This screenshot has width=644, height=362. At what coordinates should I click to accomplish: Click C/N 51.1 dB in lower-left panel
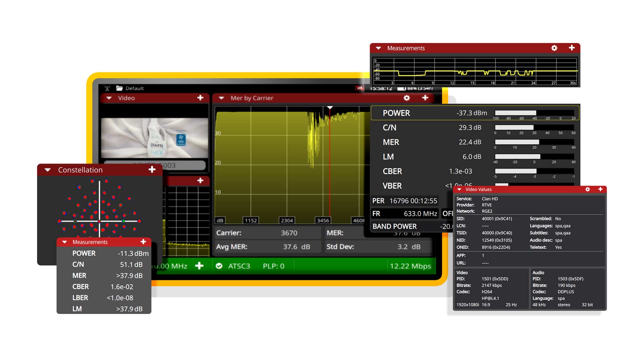coord(104,264)
